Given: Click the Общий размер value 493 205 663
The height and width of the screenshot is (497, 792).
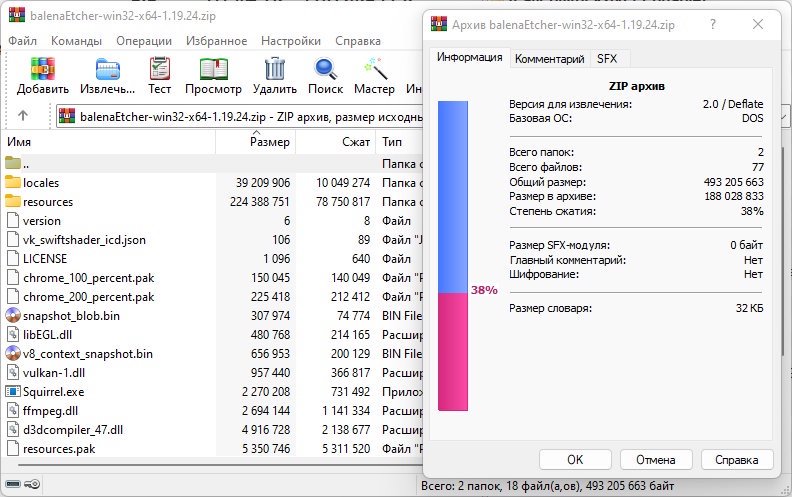Looking at the screenshot, I should (733, 182).
